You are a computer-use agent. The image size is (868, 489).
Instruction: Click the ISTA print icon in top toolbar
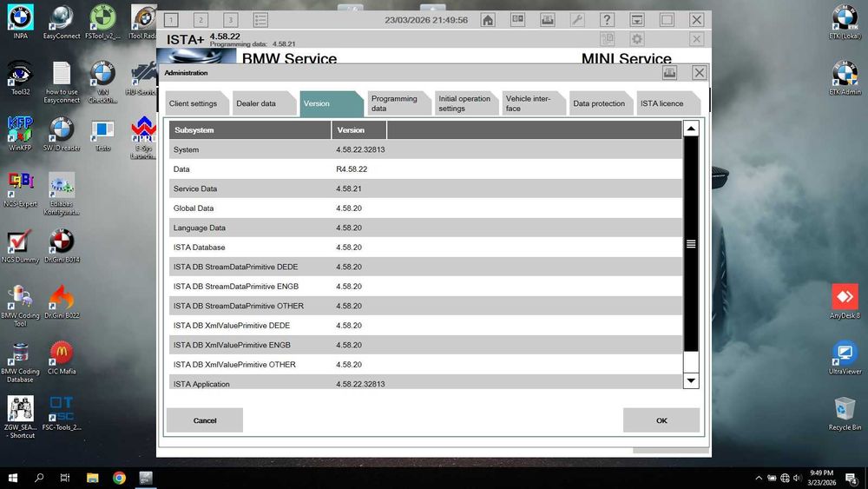coord(548,20)
